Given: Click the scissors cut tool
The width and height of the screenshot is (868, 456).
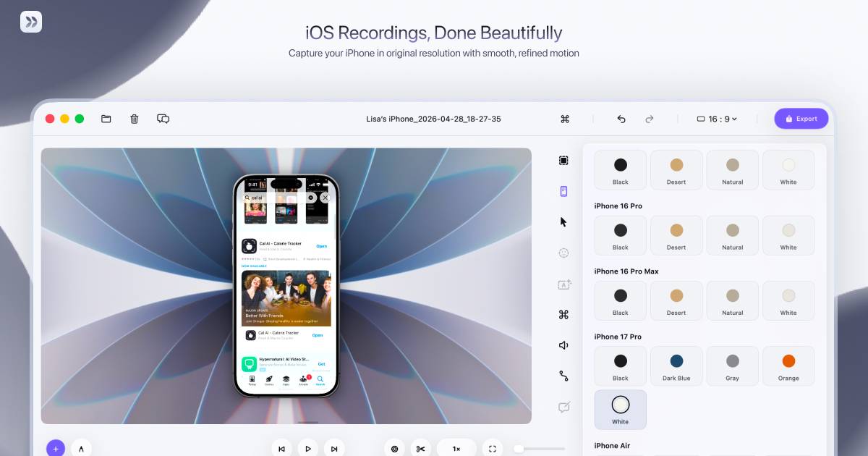Looking at the screenshot, I should tap(420, 449).
